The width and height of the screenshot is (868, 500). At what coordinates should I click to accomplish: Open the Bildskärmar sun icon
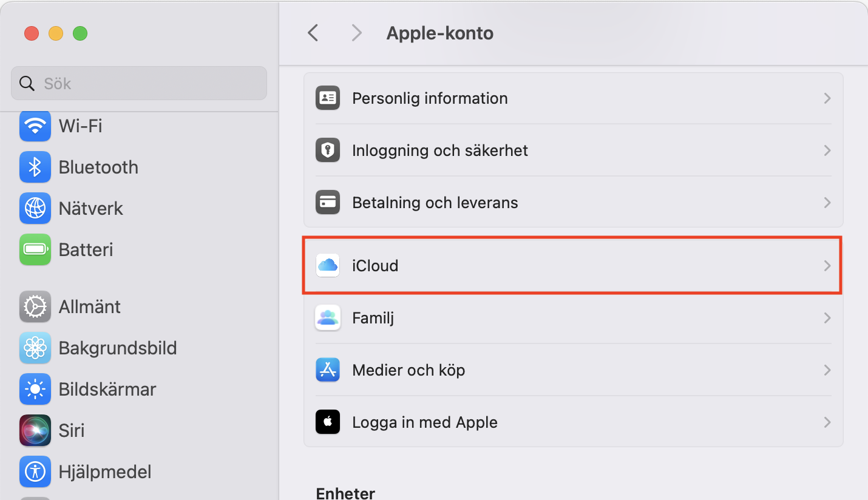pos(35,389)
